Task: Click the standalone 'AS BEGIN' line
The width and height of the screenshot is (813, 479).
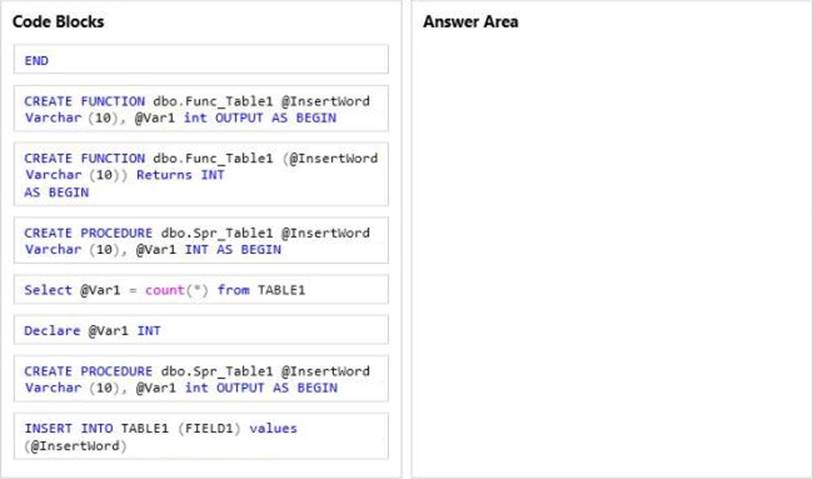Action: (50, 192)
